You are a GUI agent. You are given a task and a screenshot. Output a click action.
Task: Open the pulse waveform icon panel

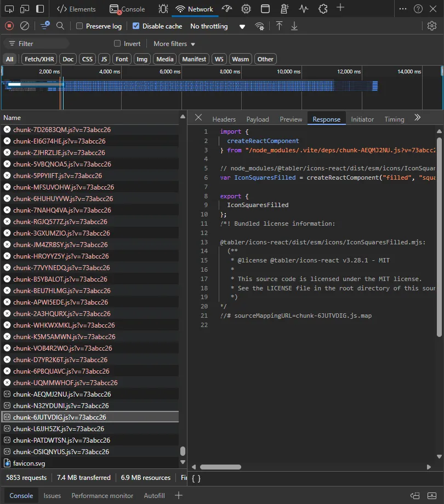pos(304,9)
